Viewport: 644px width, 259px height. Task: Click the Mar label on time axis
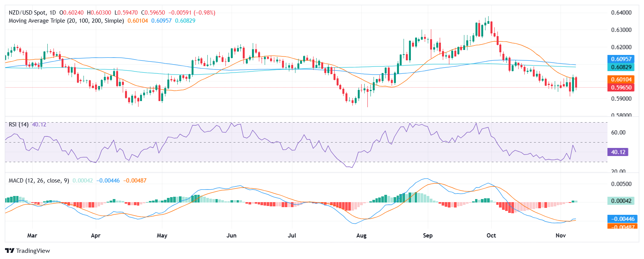[x=32, y=235]
